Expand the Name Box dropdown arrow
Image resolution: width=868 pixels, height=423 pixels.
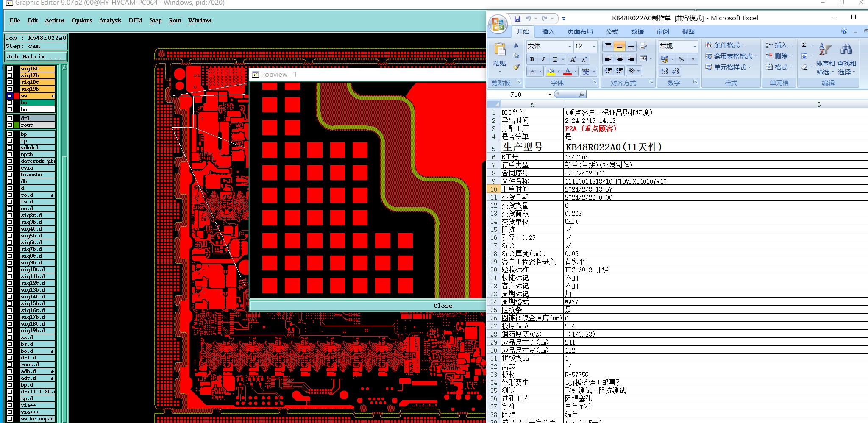tap(550, 94)
